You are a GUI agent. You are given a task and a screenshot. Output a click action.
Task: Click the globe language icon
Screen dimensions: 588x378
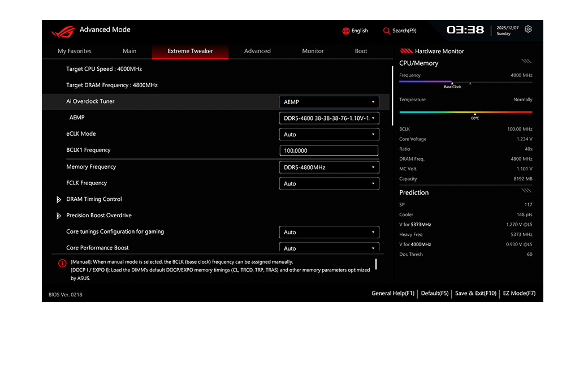(346, 31)
